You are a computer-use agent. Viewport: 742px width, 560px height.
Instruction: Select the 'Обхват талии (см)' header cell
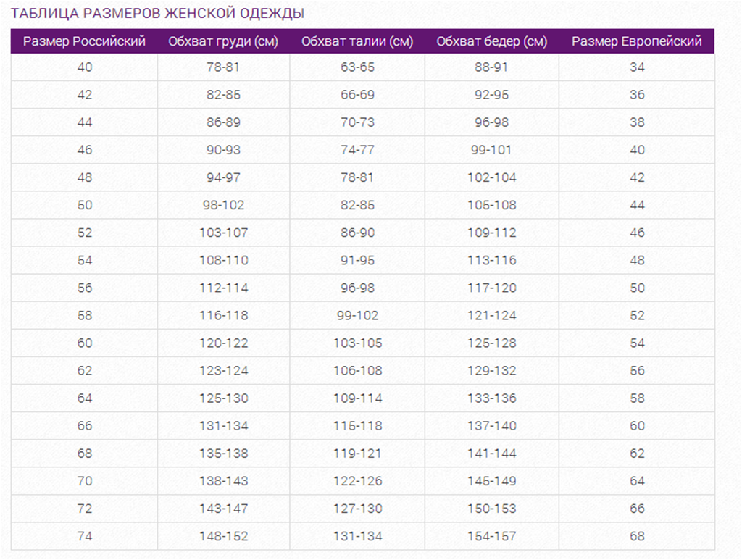357,41
